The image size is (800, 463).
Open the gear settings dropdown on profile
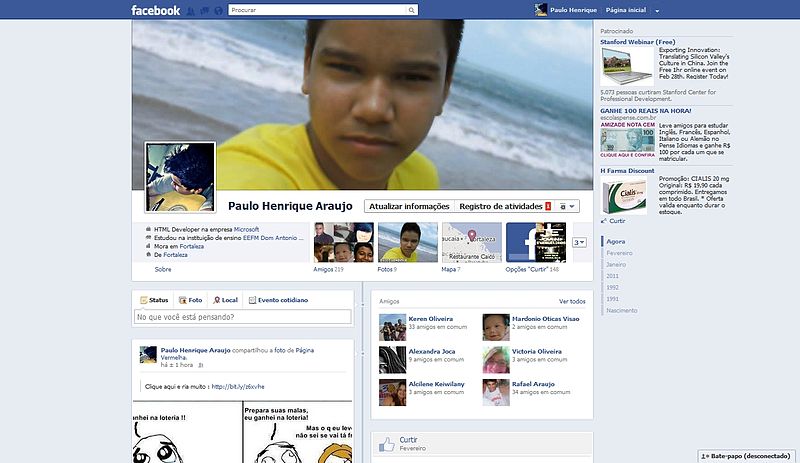pyautogui.click(x=567, y=206)
